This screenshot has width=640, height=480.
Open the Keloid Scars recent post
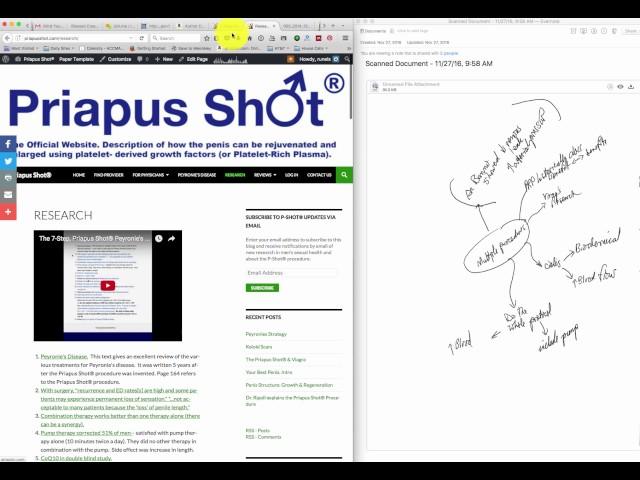point(259,347)
